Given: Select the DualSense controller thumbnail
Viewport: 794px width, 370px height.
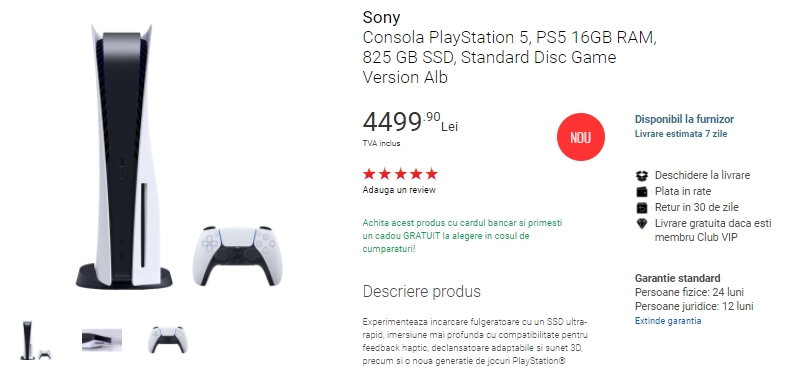Looking at the screenshot, I should (x=168, y=340).
